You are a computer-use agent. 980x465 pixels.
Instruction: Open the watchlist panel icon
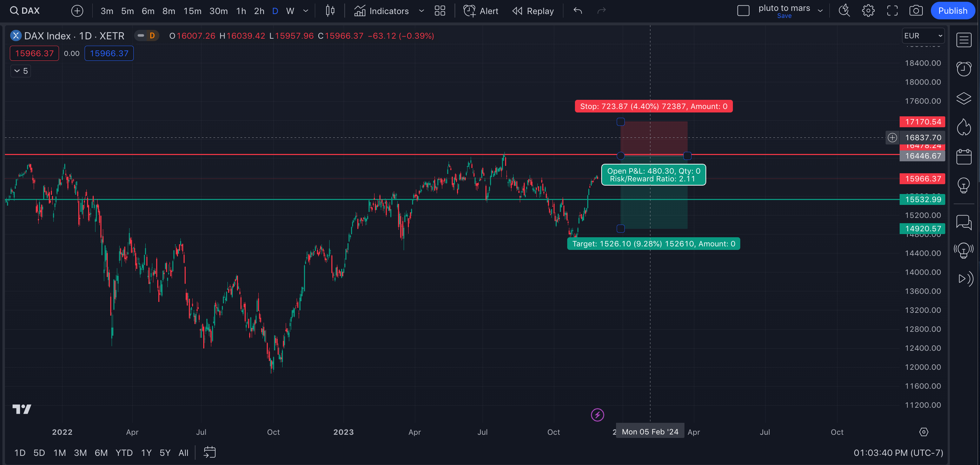(964, 40)
